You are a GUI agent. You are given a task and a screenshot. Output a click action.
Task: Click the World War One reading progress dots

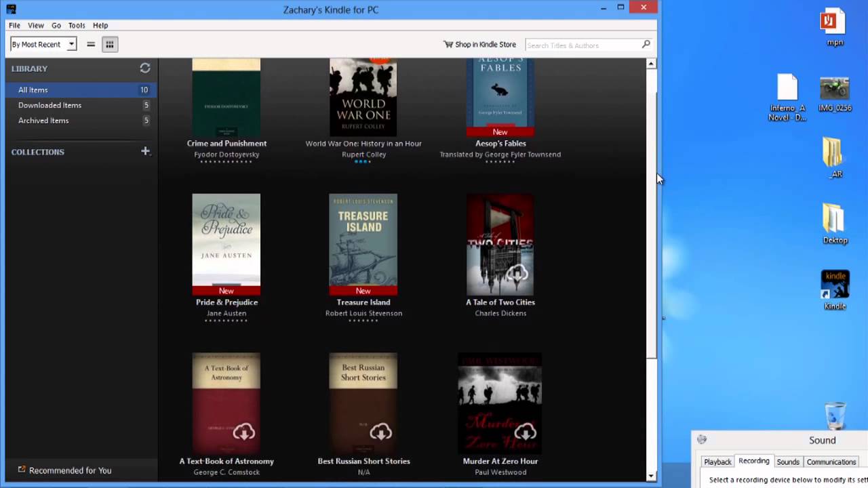[363, 162]
